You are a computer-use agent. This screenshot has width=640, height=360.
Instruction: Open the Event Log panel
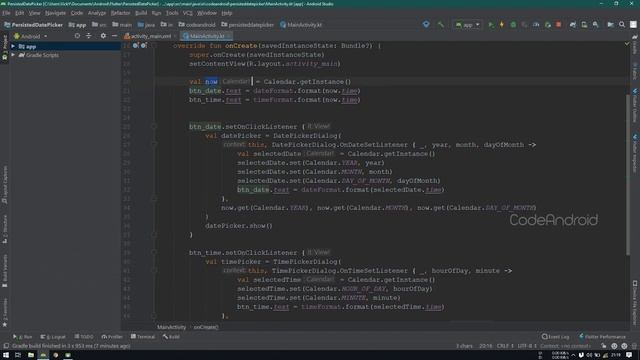pos(556,337)
